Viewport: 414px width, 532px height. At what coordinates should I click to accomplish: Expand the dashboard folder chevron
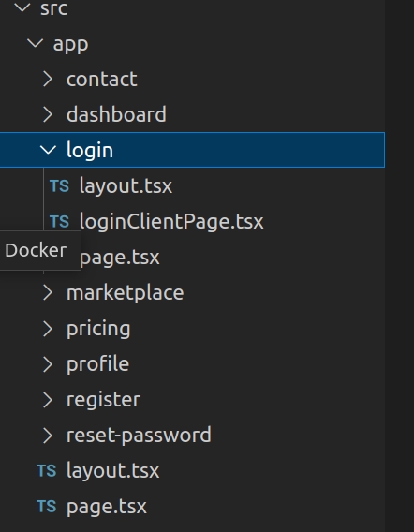[x=48, y=114]
